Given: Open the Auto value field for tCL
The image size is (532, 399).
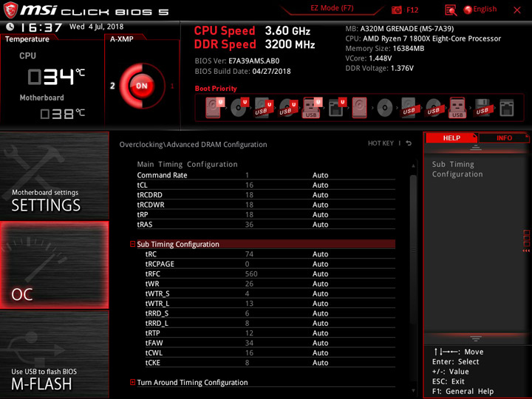Looking at the screenshot, I should click(x=320, y=185).
